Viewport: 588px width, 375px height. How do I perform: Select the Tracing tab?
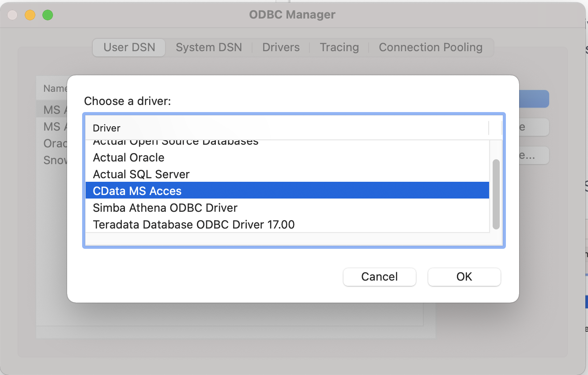tap(339, 47)
